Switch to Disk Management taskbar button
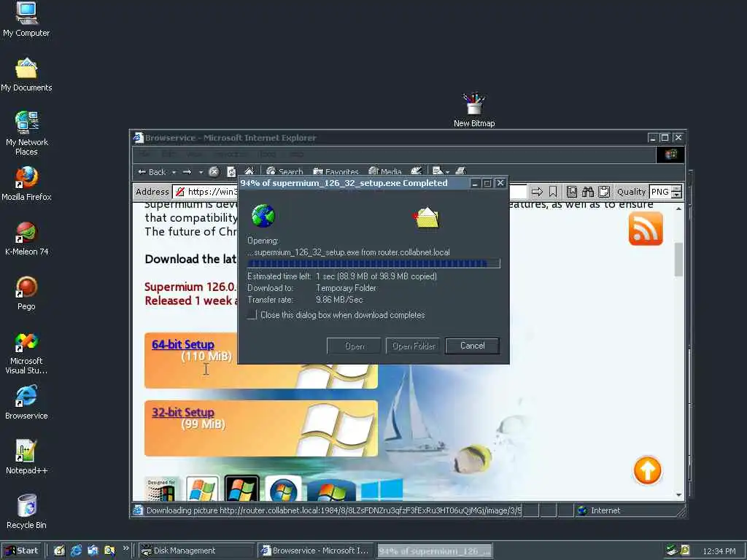This screenshot has height=560, width=747. 196,551
